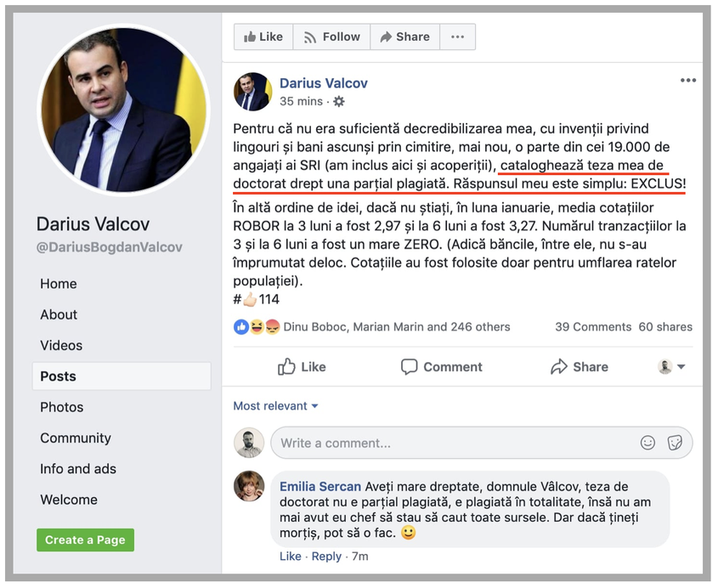Open the comment-as profile switcher dropdown
Image resolution: width=718 pixels, height=588 pixels.
tap(672, 367)
